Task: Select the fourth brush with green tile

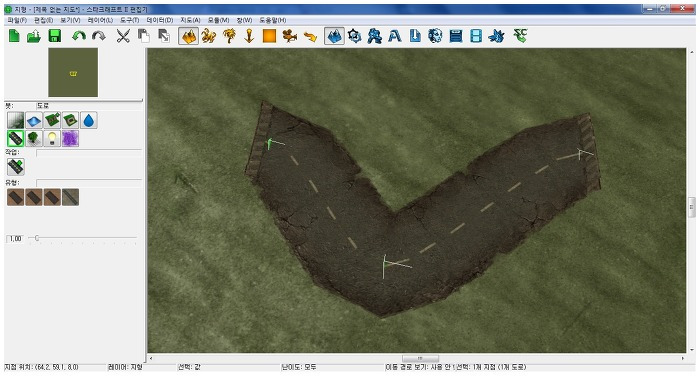Action: 71,121
